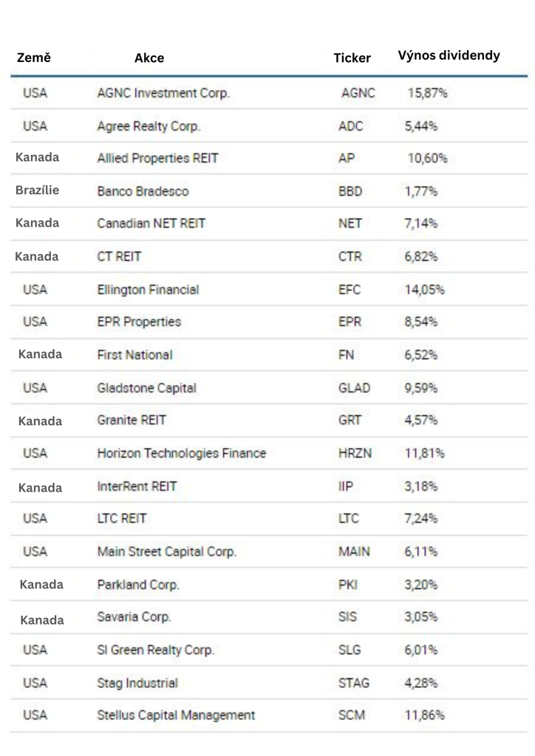Image resolution: width=535 pixels, height=756 pixels.
Task: Click EPR Properties stock name
Action: point(139,322)
